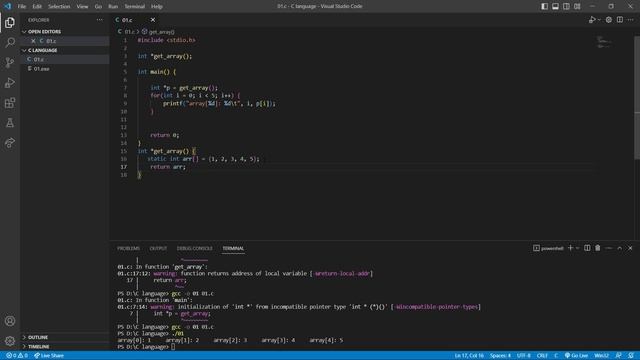Viewport: 640px width, 360px height.
Task: Close the terminal panel
Action: [x=630, y=248]
